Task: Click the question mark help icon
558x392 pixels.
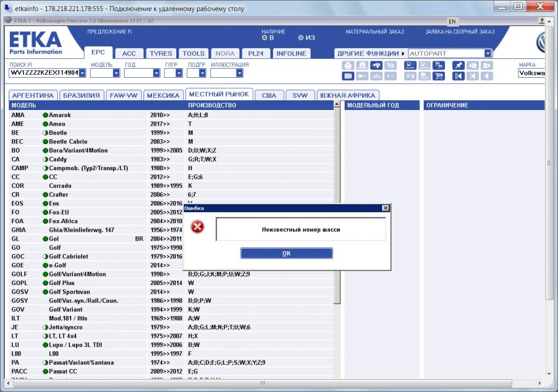Action: [542, 21]
